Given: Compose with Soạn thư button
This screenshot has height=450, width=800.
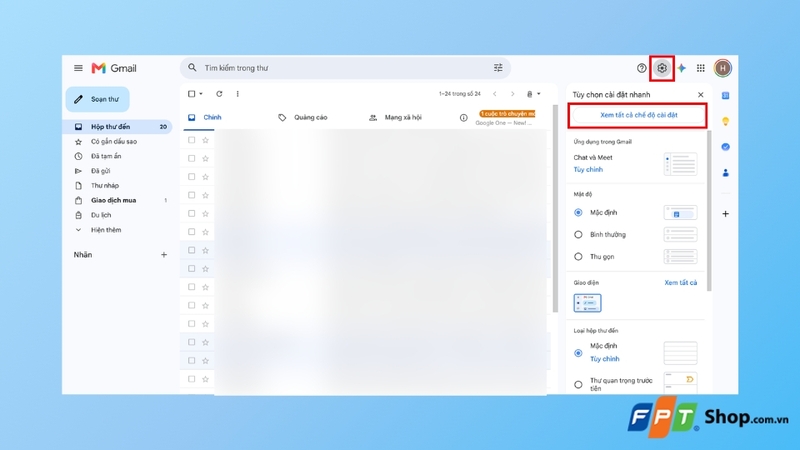Looking at the screenshot, I should pos(97,99).
